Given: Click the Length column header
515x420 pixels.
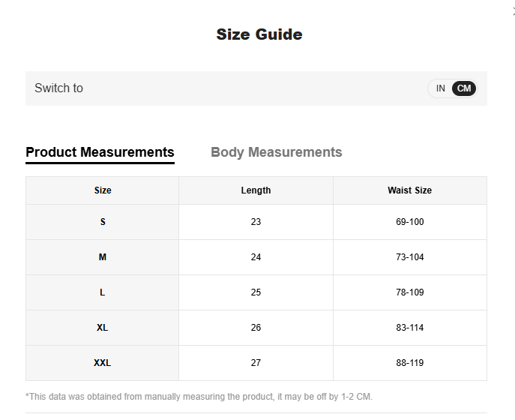Looking at the screenshot, I should point(256,190).
